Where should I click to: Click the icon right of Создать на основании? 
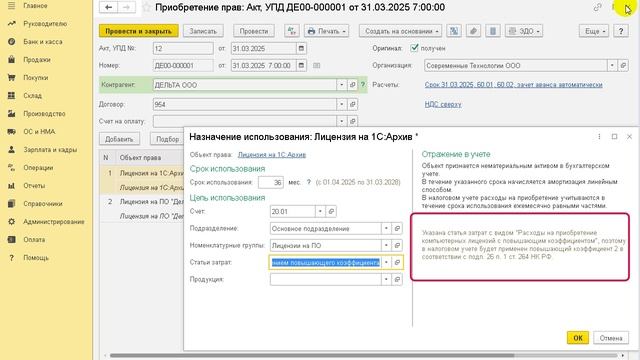[454, 31]
